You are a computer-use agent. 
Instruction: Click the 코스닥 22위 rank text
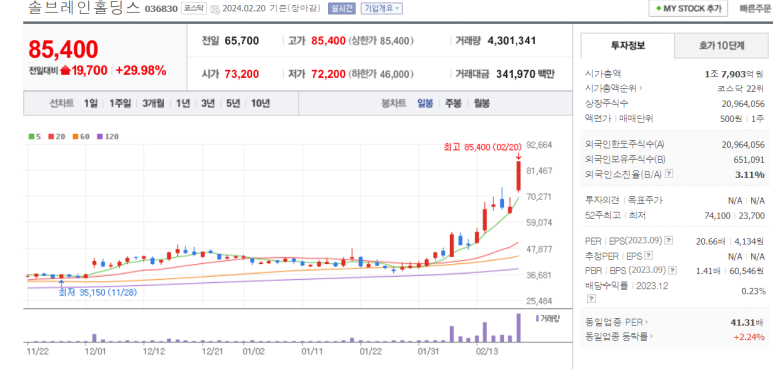(x=741, y=89)
